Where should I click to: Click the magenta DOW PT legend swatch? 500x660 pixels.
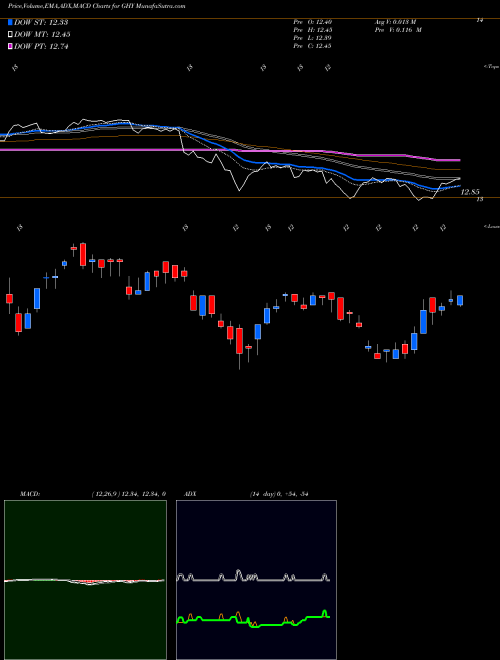coord(11,47)
